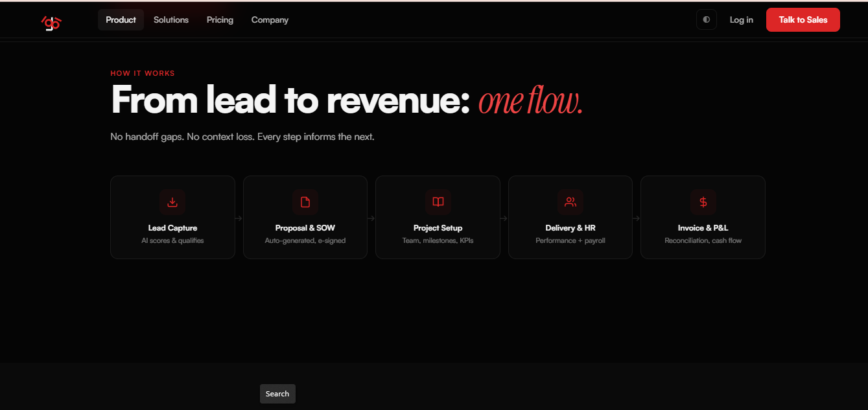Select the Project Setup card title

tap(438, 228)
